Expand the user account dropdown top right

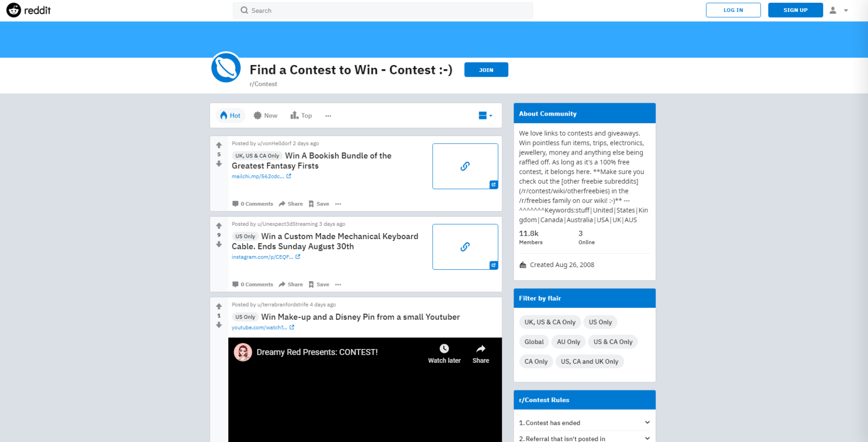pyautogui.click(x=839, y=10)
